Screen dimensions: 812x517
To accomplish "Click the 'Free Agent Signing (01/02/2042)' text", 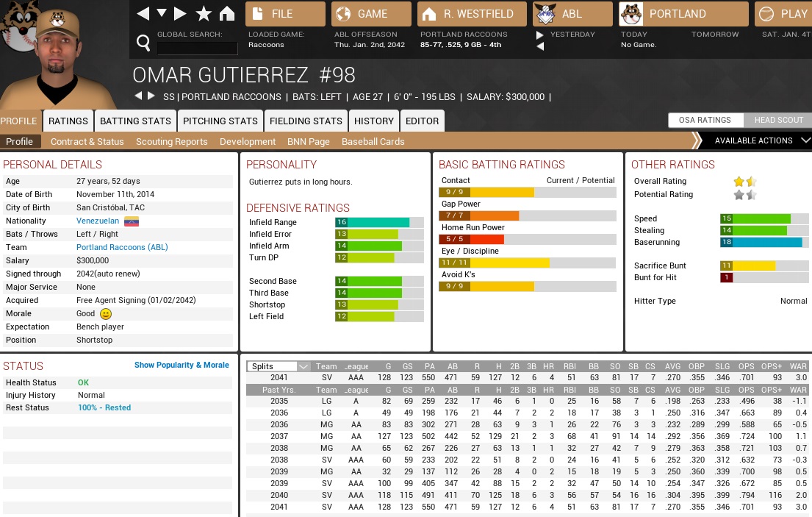I will (136, 300).
